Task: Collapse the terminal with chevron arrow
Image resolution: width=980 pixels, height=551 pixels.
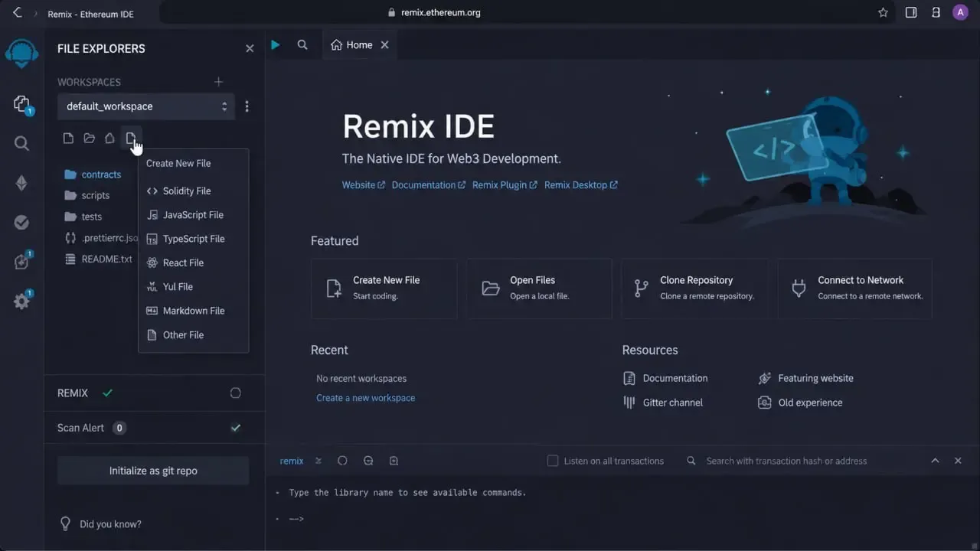Action: pos(935,461)
